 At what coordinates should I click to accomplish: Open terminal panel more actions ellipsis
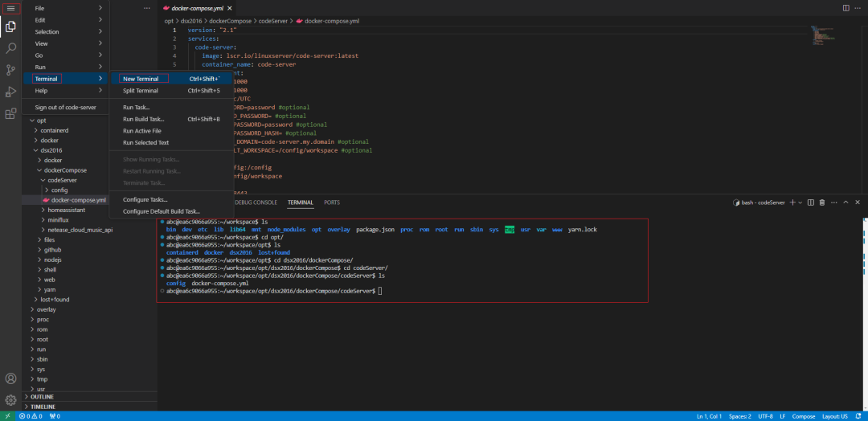pyautogui.click(x=833, y=202)
